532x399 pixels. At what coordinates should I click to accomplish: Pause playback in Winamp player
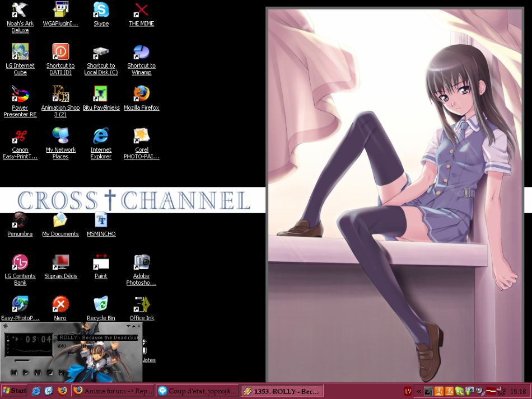pyautogui.click(x=38, y=372)
